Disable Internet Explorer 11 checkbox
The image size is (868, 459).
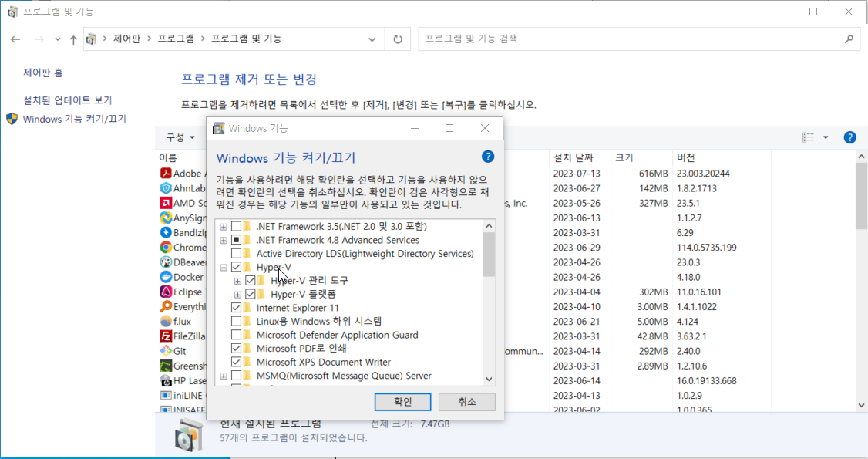coord(237,308)
